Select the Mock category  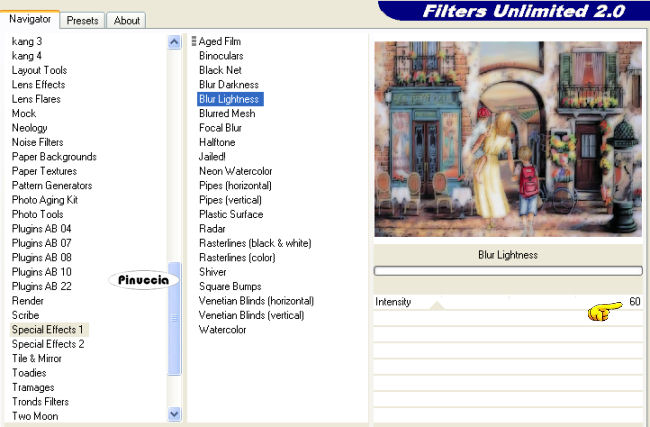tap(24, 113)
